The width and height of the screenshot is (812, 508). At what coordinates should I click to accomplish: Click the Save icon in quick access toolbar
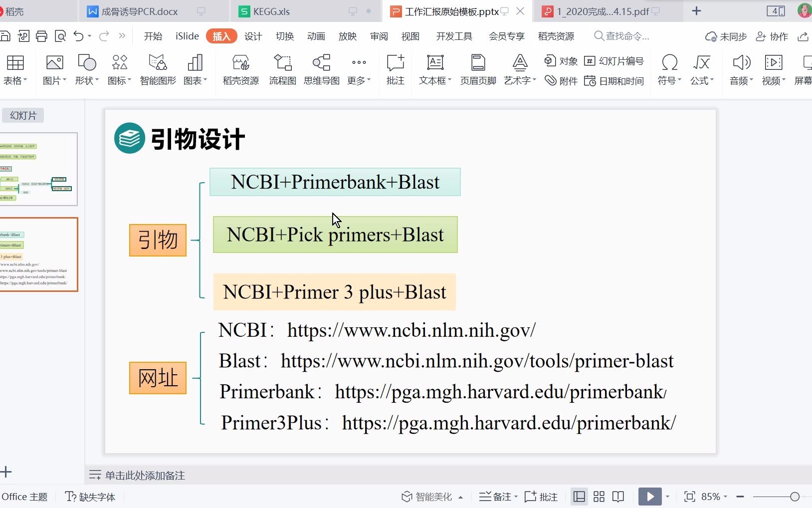(x=5, y=36)
